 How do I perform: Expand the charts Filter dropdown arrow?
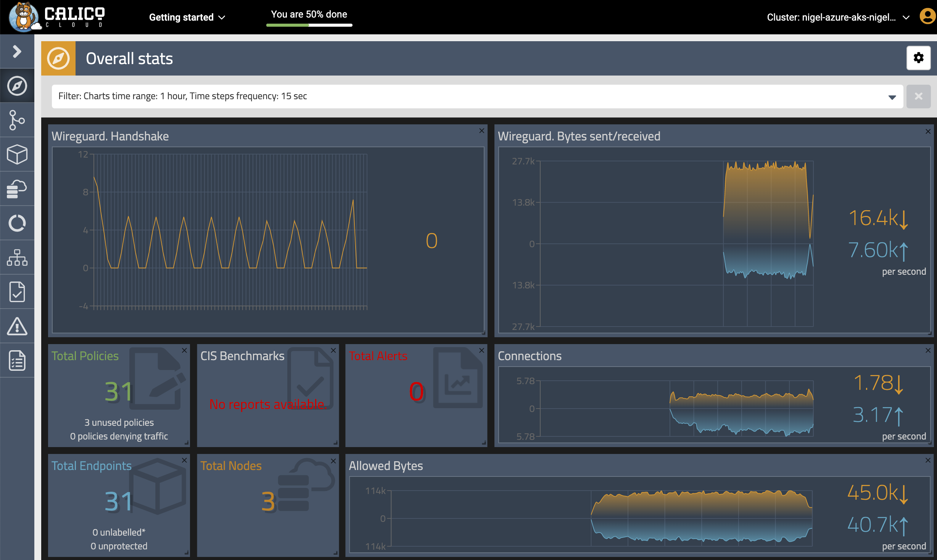892,97
